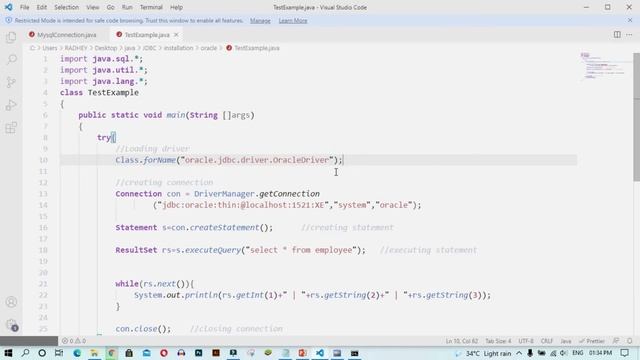Open the weather 34°C Light rain widget
Image resolution: width=640 pixels, height=360 pixels.
(484, 353)
